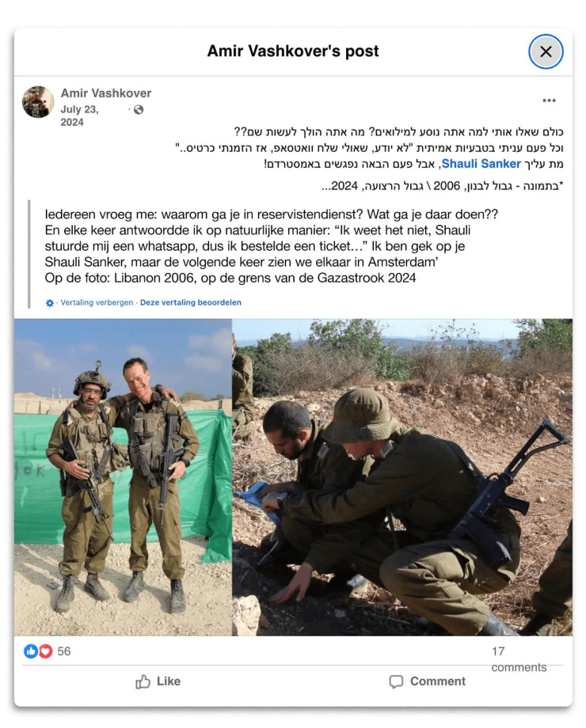The height and width of the screenshot is (728, 586).
Task: Click Amir Vashkover's profile picture
Action: 38,101
